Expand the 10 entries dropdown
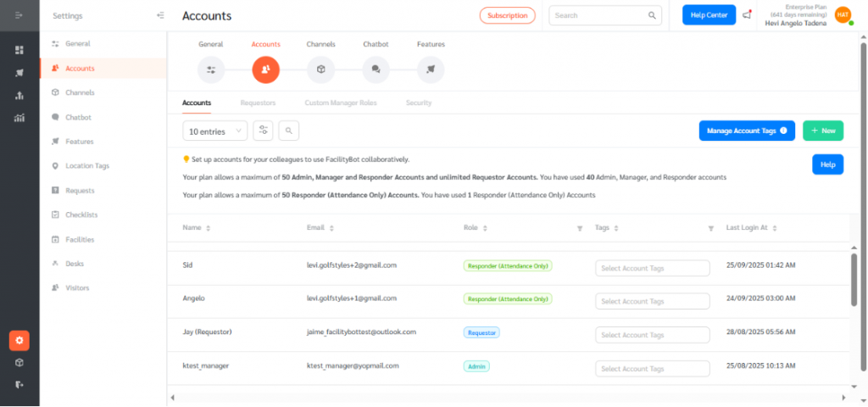Viewport: 868px width, 407px height. (215, 131)
